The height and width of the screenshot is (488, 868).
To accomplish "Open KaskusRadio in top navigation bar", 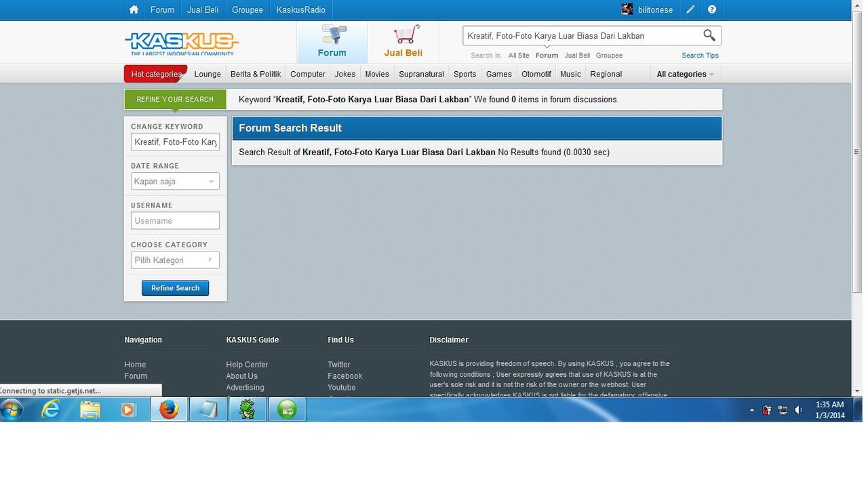I will point(301,9).
